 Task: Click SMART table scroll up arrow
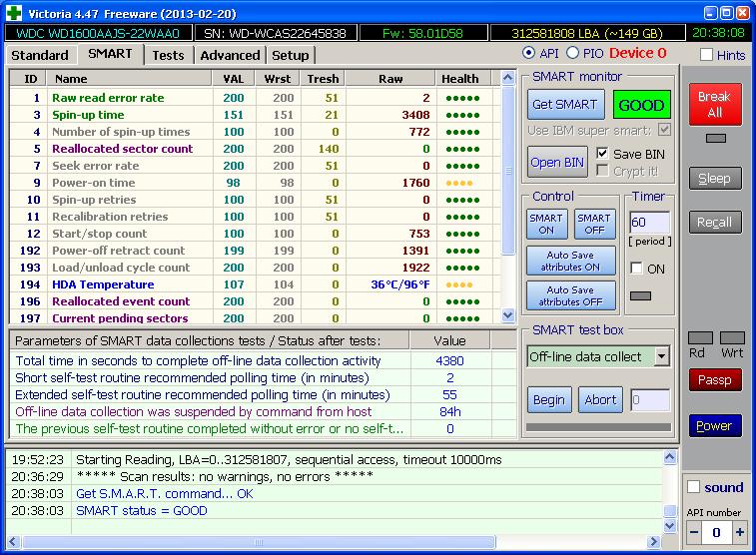pyautogui.click(x=507, y=77)
